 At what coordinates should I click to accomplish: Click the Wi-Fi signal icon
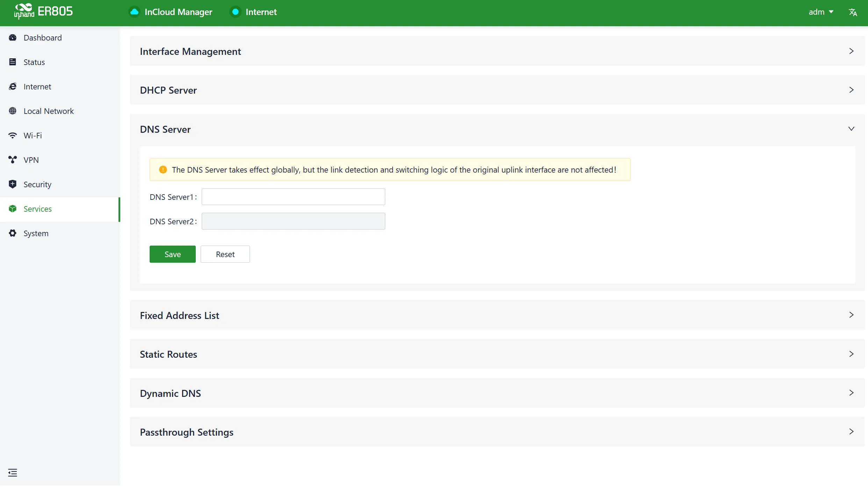click(x=13, y=135)
